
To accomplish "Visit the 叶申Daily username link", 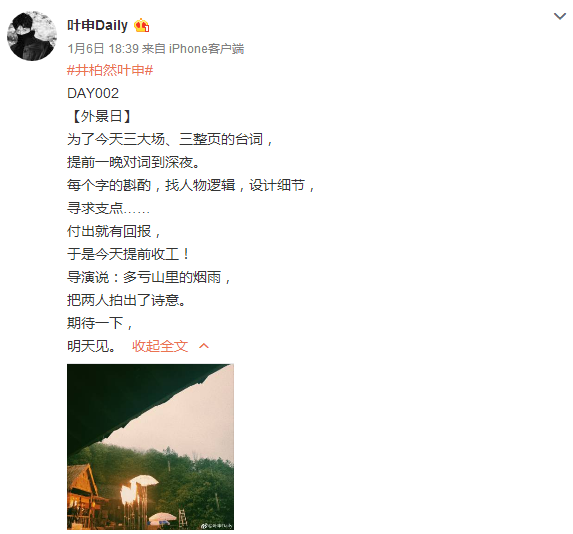I will point(97,25).
